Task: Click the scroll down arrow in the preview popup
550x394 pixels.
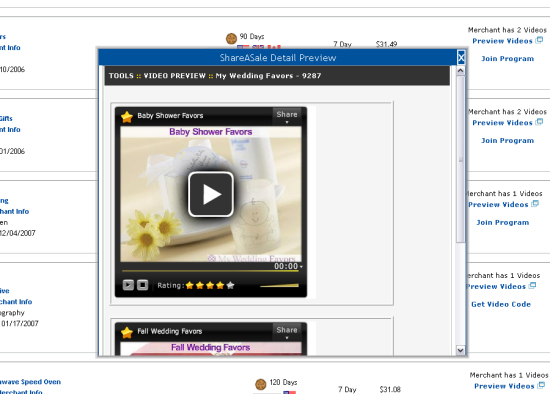Action: [461, 350]
